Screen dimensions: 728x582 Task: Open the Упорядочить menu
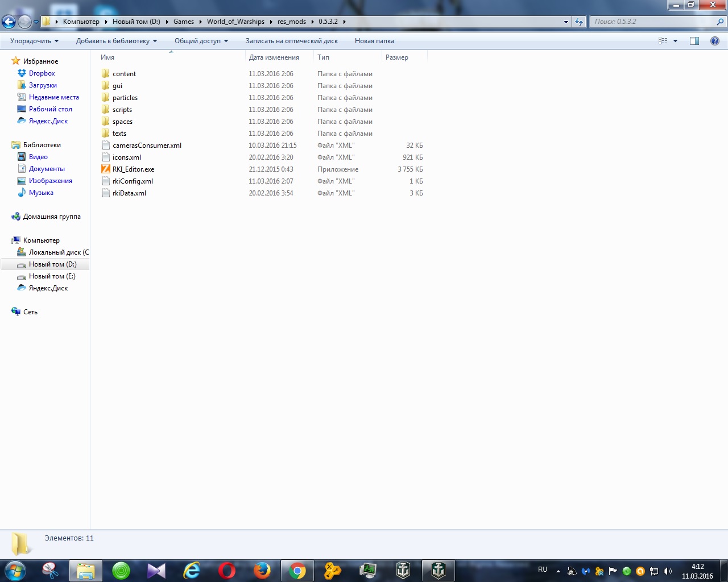34,41
